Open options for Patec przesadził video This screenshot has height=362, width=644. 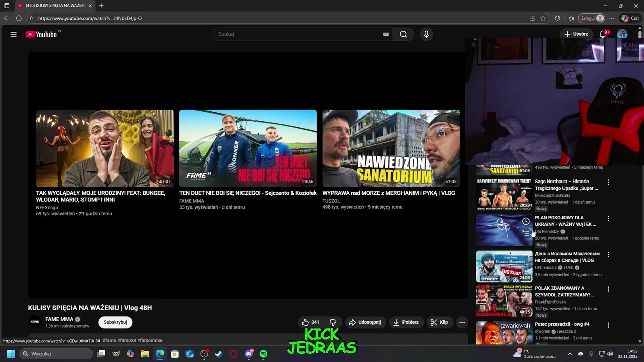click(608, 325)
